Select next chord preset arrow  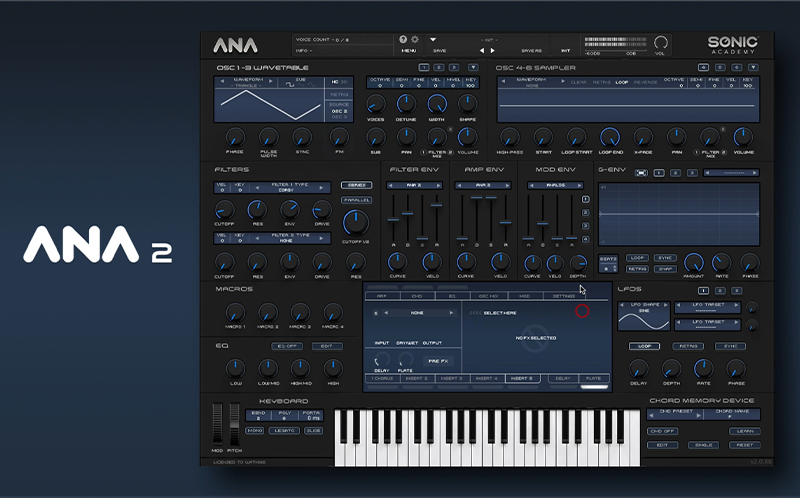[698, 415]
